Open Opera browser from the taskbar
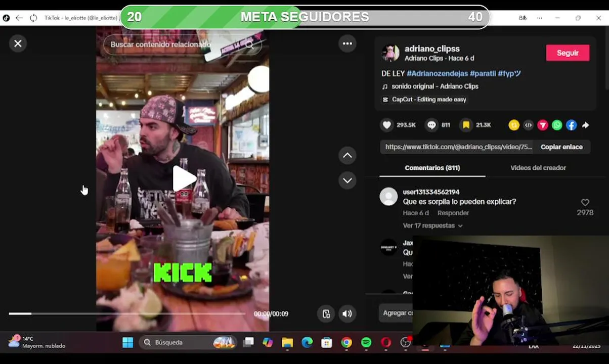The width and height of the screenshot is (609, 364). tap(386, 343)
